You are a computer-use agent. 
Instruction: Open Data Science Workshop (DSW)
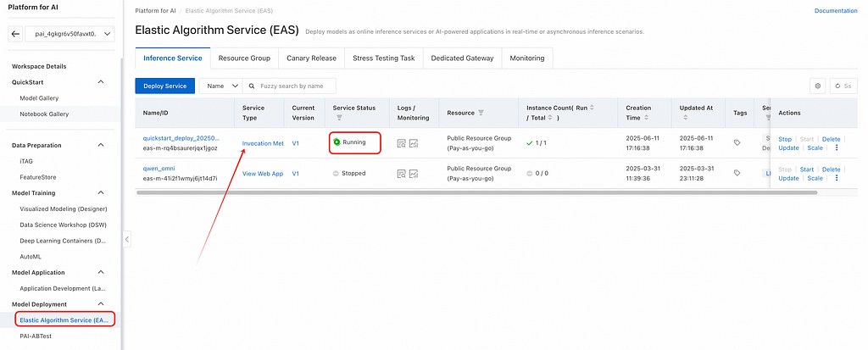[63, 225]
